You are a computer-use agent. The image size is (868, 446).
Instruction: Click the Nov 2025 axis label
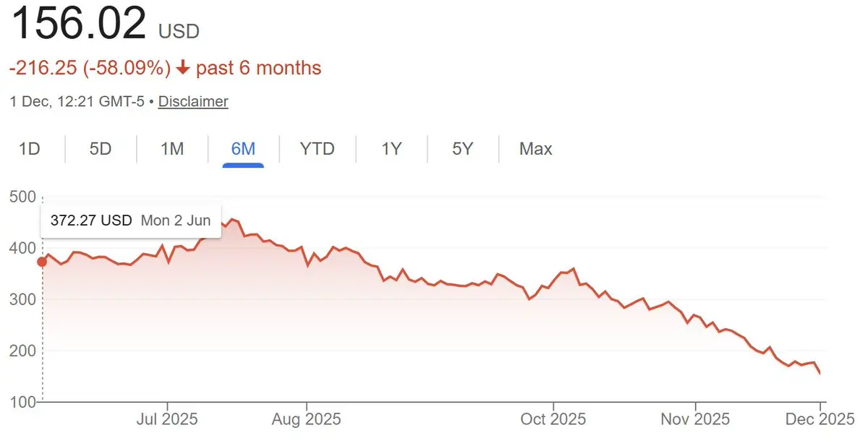tap(696, 419)
